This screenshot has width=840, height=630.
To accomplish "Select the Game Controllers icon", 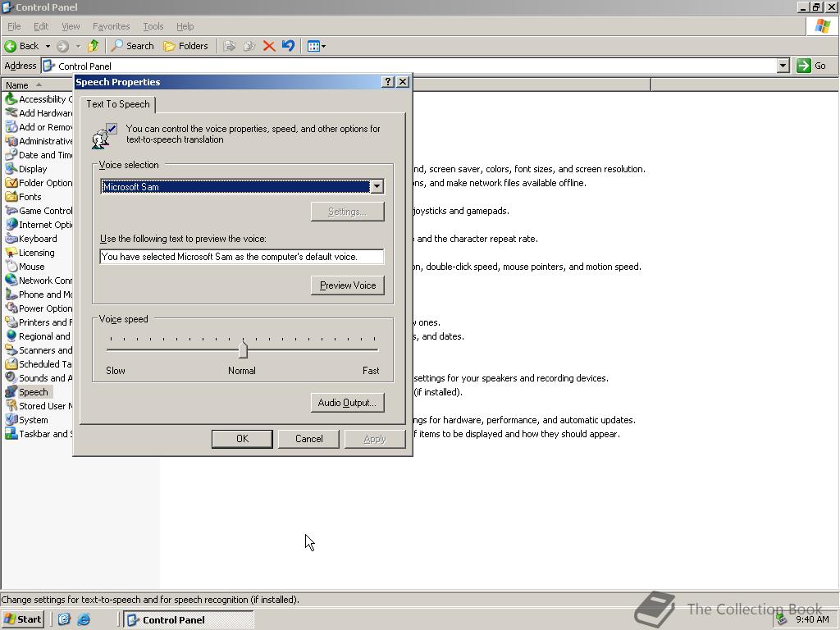I will [x=11, y=211].
